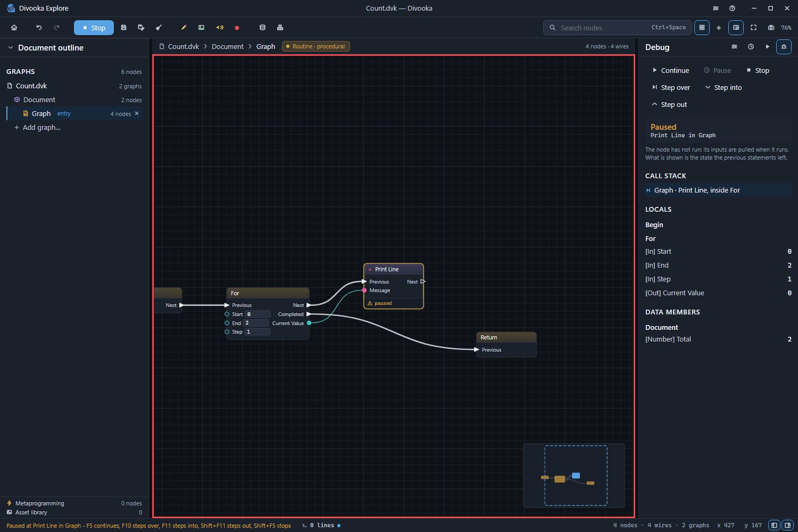798x532 pixels.
Task: Toggle left sidebar from status bar
Action: coord(775,525)
